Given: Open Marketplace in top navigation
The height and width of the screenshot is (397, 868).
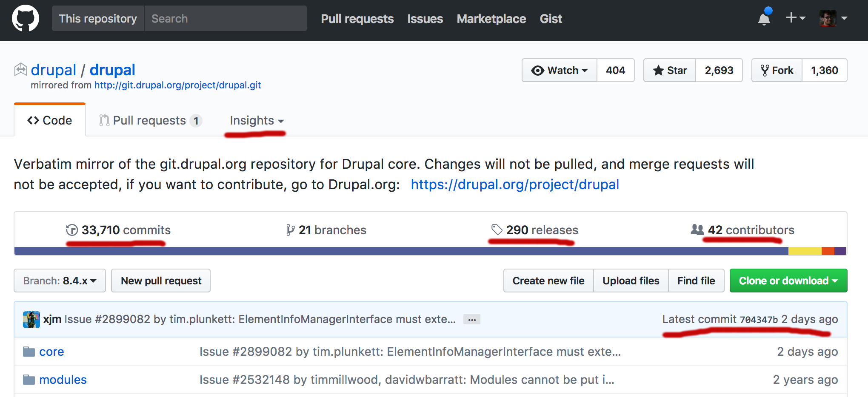Looking at the screenshot, I should (x=491, y=19).
